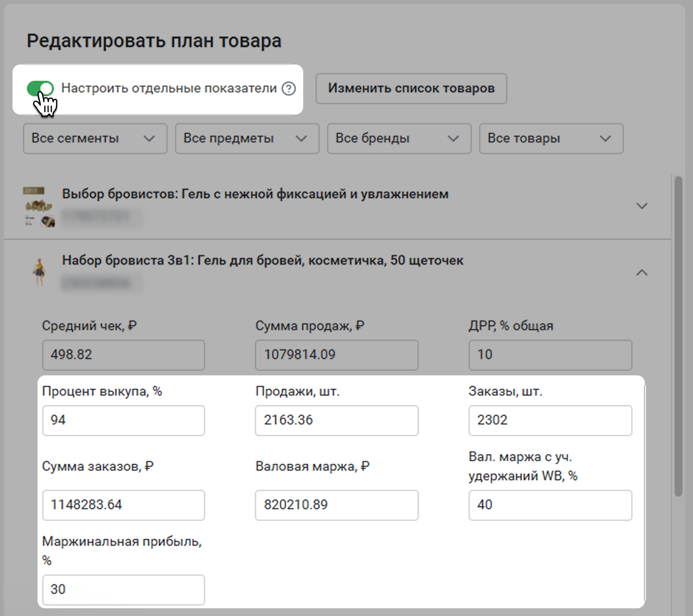Click the 'Маржинальная прибыль, %' input field
This screenshot has width=693, height=616.
124,590
